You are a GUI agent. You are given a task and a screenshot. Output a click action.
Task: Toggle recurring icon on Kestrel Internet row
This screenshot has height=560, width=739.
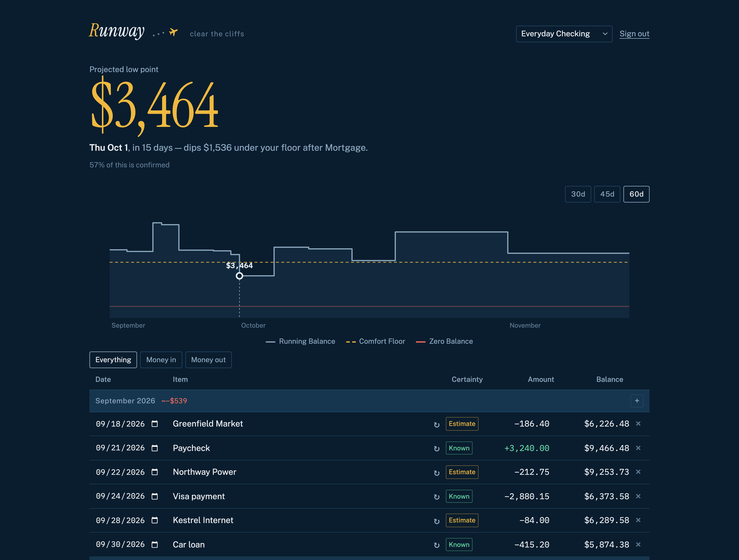pos(436,521)
